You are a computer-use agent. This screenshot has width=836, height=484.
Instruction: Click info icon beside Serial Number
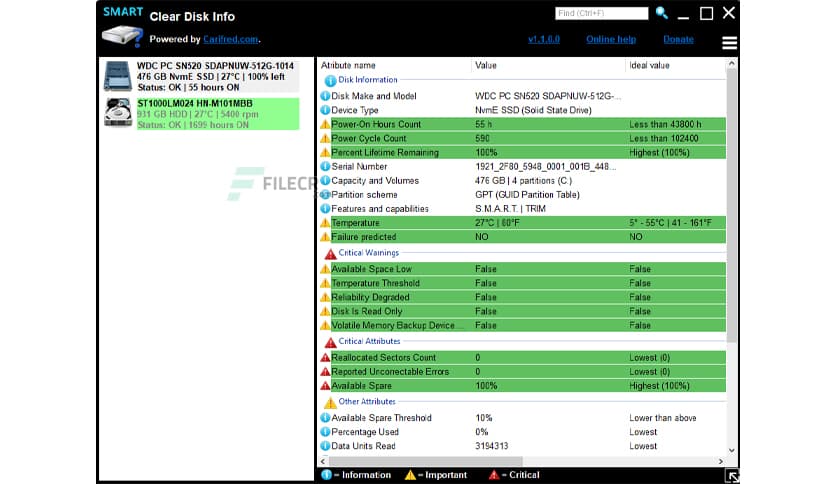(325, 166)
